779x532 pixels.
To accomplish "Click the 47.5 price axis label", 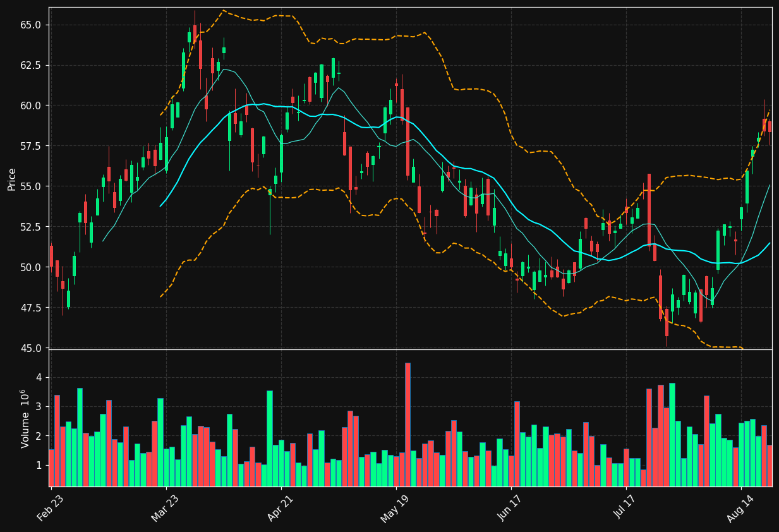I will [x=30, y=308].
